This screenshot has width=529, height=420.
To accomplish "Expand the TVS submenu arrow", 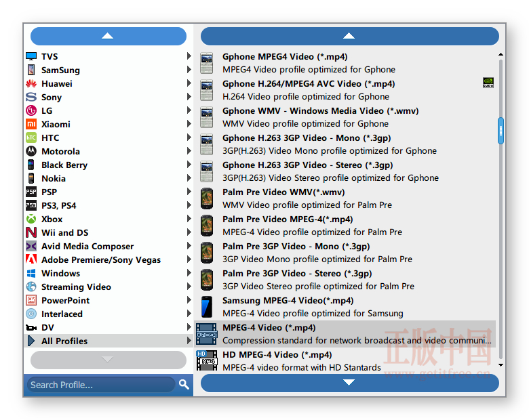I will (189, 56).
